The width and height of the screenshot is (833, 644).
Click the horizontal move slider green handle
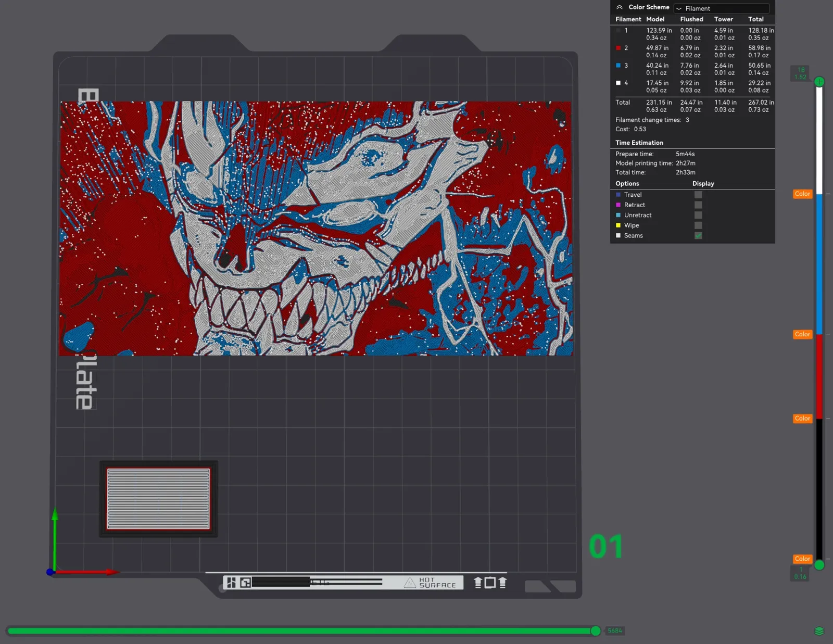point(596,631)
